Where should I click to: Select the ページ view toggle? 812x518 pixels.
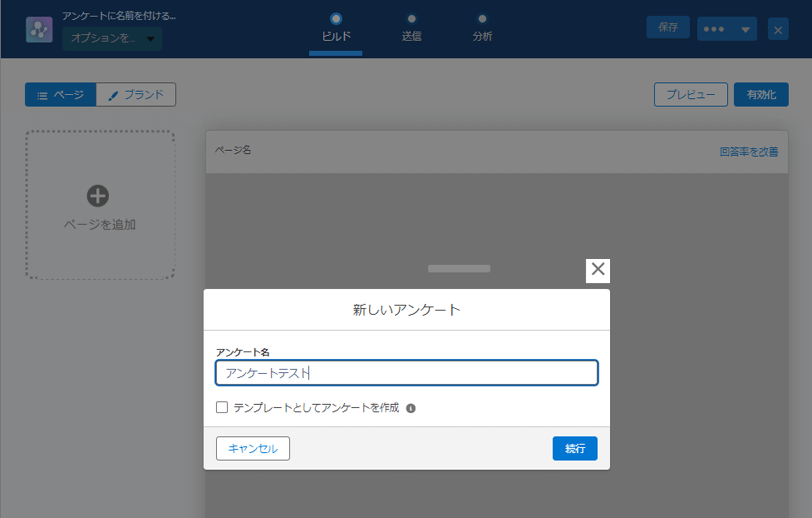click(x=61, y=95)
